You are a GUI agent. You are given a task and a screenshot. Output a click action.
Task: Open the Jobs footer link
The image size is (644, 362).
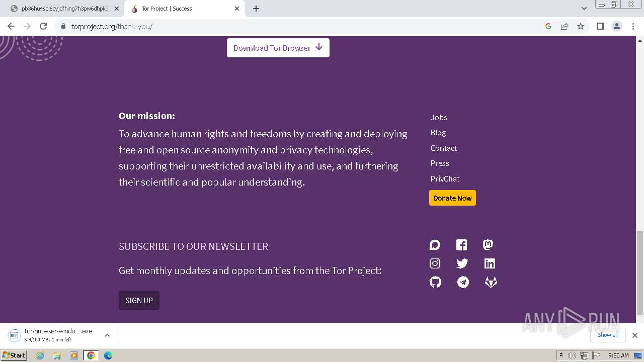pyautogui.click(x=439, y=117)
